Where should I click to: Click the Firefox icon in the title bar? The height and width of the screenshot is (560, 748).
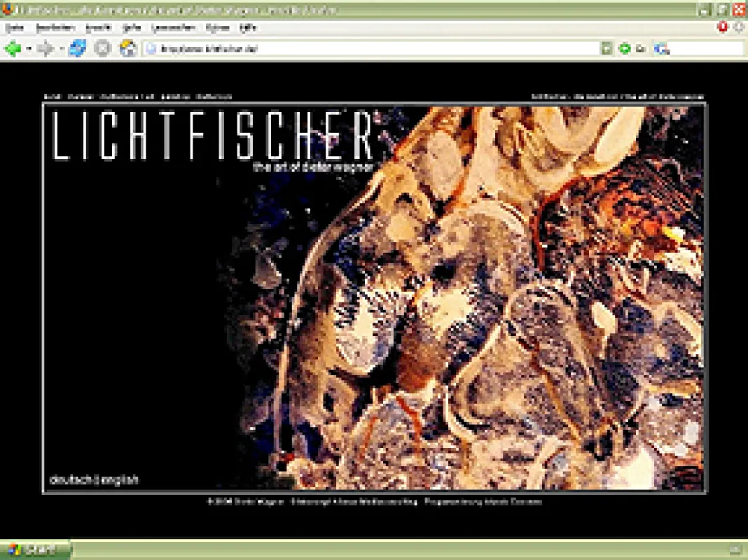pos(7,9)
